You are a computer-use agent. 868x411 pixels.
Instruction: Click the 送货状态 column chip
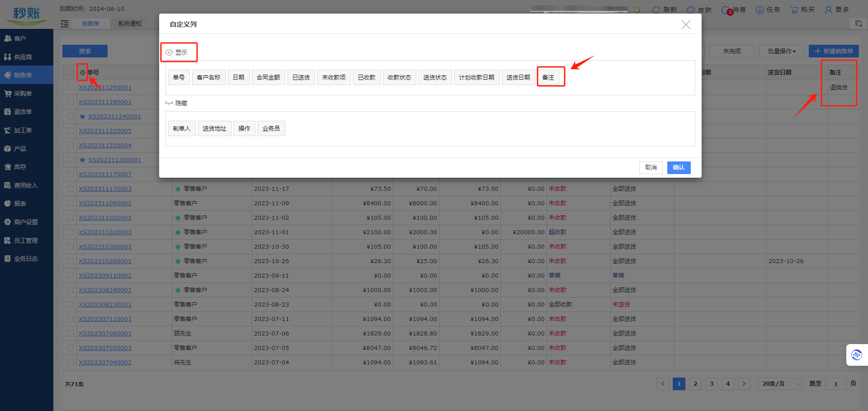point(435,77)
